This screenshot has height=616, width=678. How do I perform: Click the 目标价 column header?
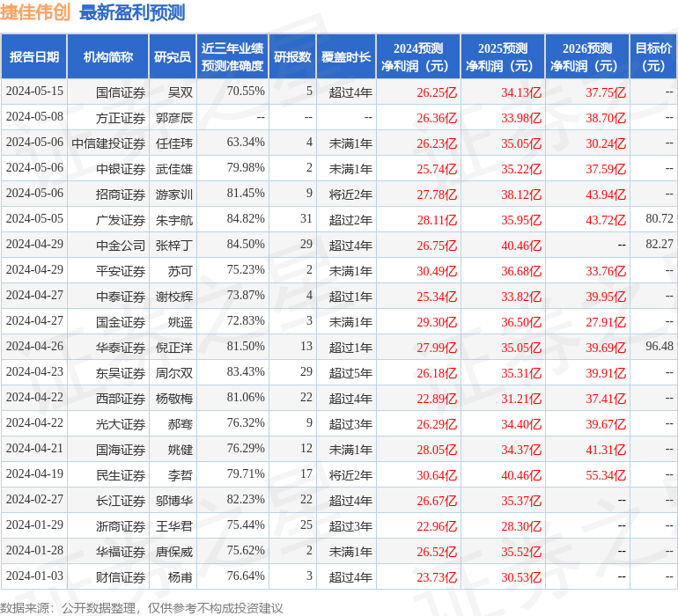653,56
